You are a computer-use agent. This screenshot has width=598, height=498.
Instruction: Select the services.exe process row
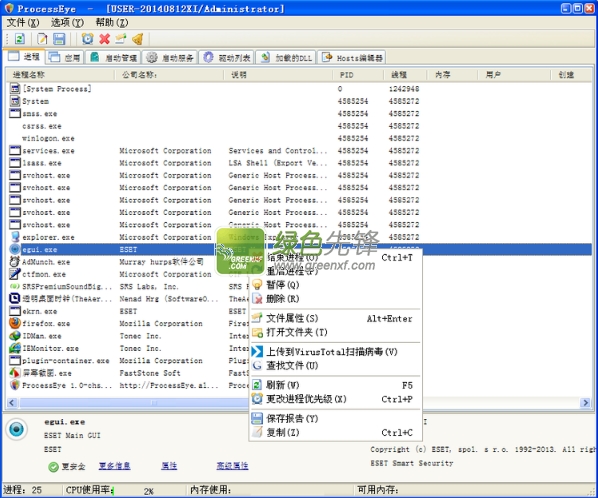(299, 151)
